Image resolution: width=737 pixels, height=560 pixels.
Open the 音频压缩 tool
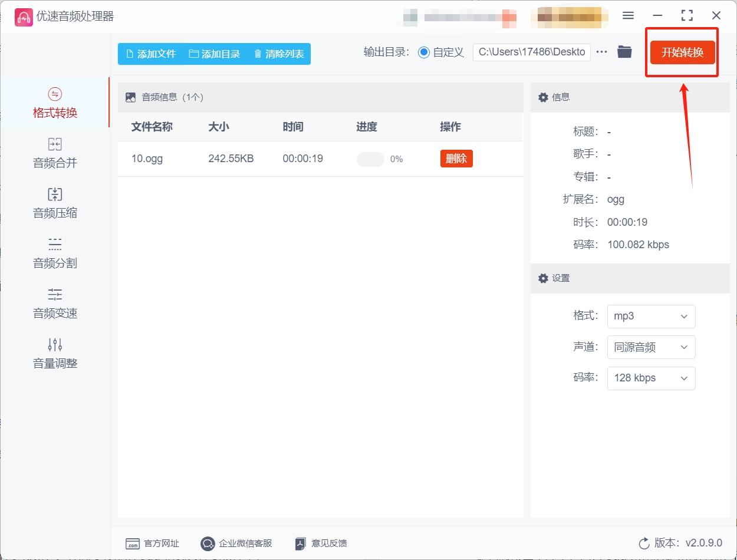[55, 202]
